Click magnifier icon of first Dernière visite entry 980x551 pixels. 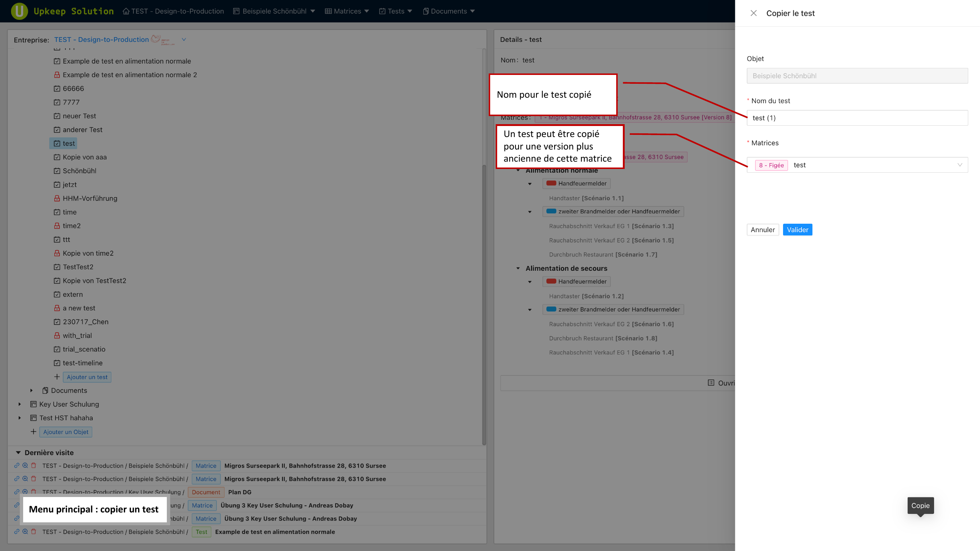coord(25,465)
